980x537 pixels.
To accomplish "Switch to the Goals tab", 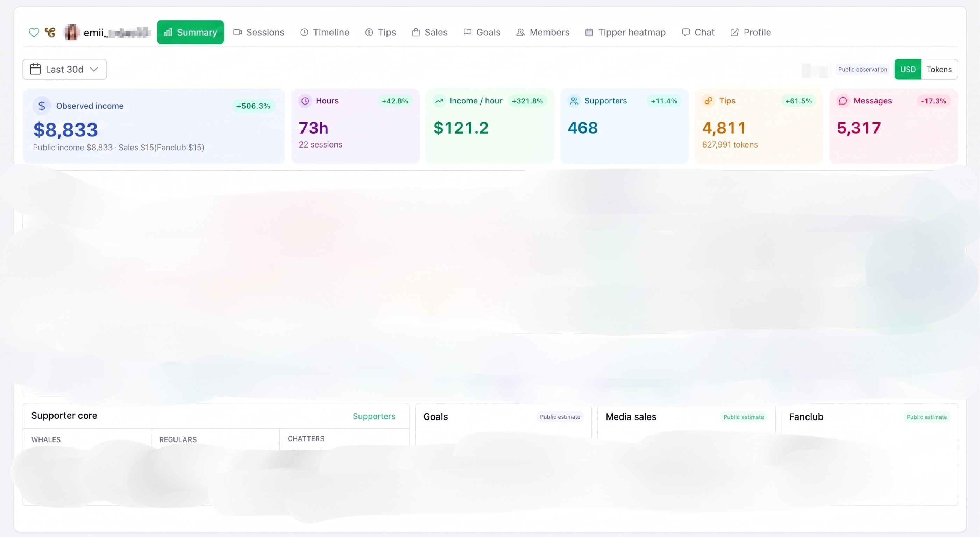I will point(482,32).
